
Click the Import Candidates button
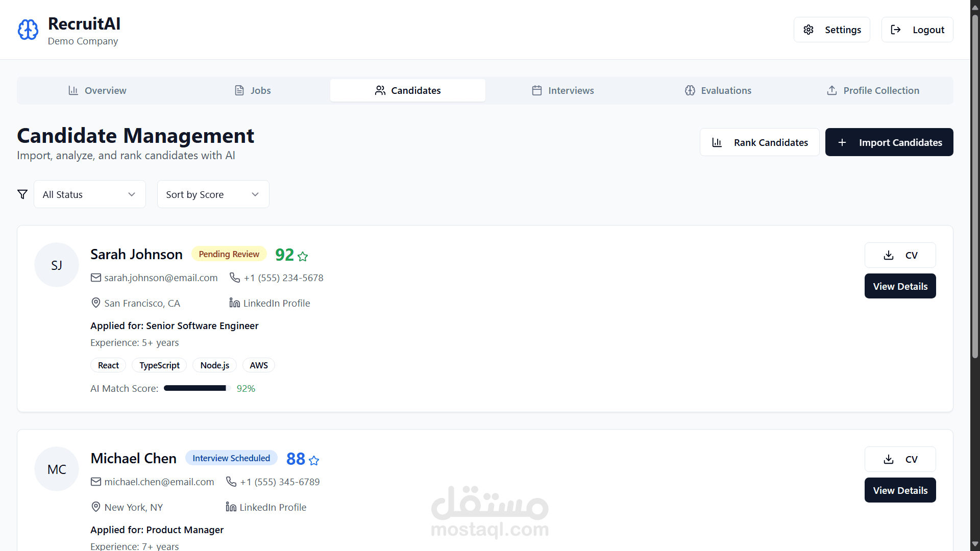(x=889, y=142)
